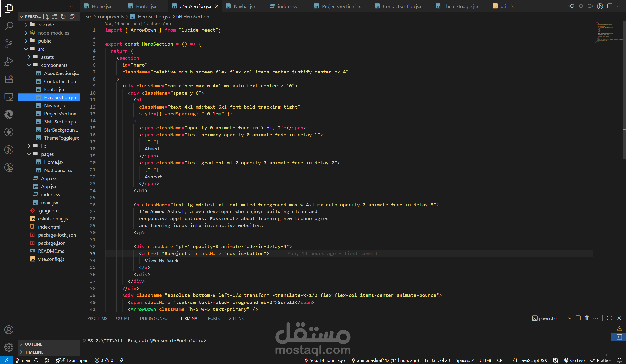Create a new file in explorer
This screenshot has height=364, width=626.
[x=46, y=17]
